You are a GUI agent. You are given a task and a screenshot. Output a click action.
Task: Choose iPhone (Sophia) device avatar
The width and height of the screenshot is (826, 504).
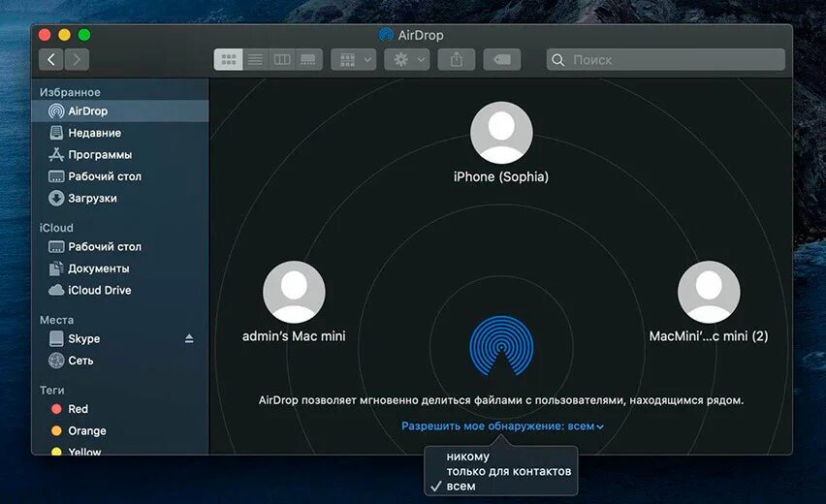[501, 133]
